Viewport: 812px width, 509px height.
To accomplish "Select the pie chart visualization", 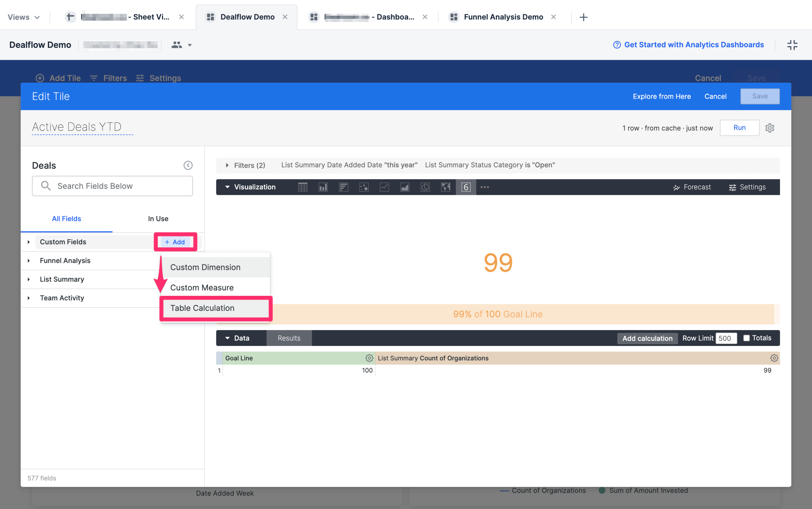I will 425,187.
